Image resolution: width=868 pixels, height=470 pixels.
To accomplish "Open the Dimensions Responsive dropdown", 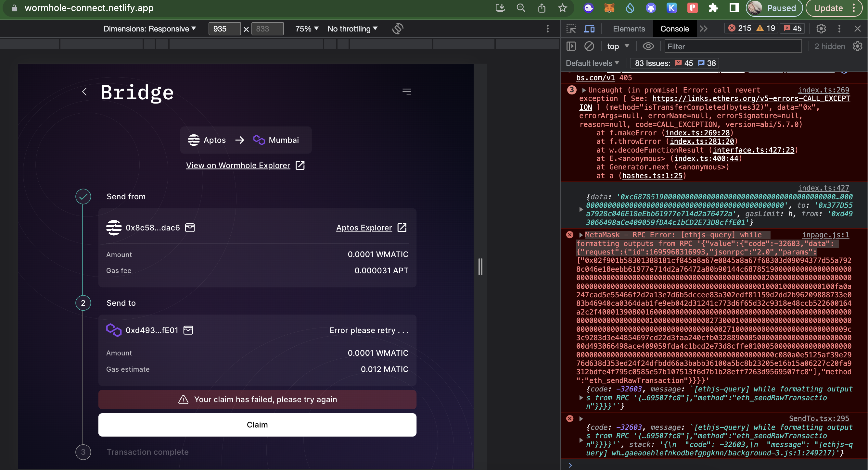I will (x=149, y=29).
